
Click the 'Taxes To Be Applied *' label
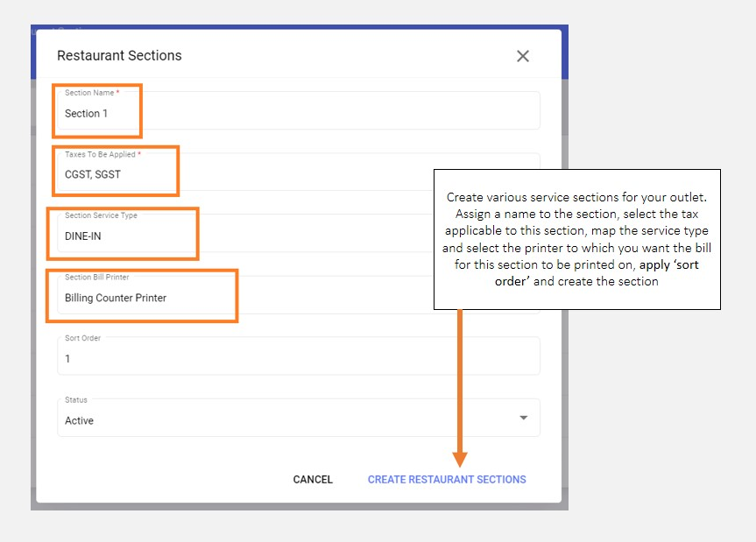[x=102, y=154]
